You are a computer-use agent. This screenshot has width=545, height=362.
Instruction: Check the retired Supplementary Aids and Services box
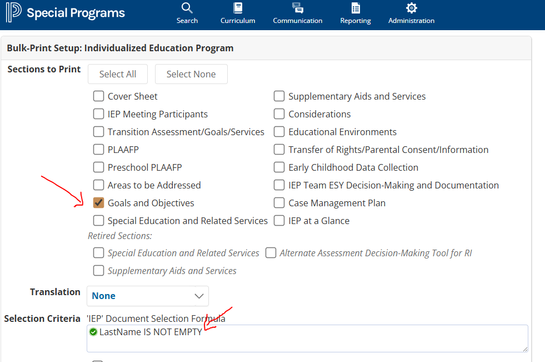click(x=98, y=271)
